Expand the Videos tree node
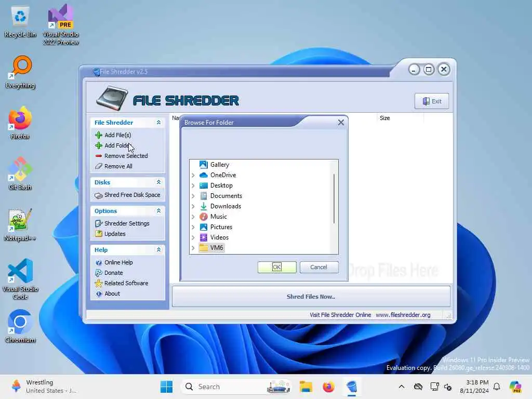This screenshot has width=532, height=399. coord(193,237)
